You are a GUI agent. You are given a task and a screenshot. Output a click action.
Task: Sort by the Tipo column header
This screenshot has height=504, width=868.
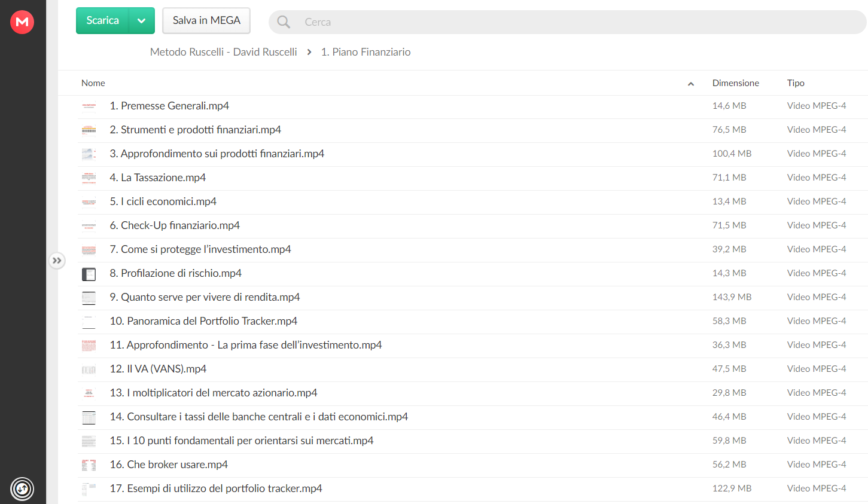(x=796, y=83)
